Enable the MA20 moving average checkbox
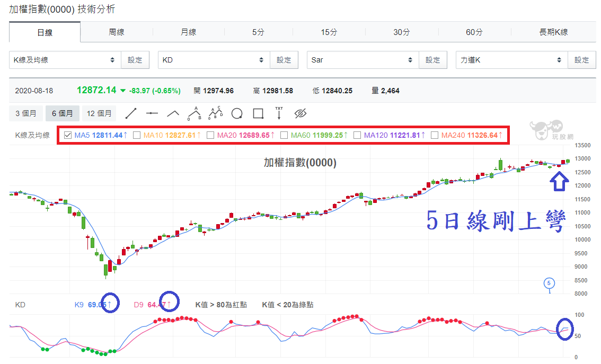The height and width of the screenshot is (364, 601). (x=210, y=135)
